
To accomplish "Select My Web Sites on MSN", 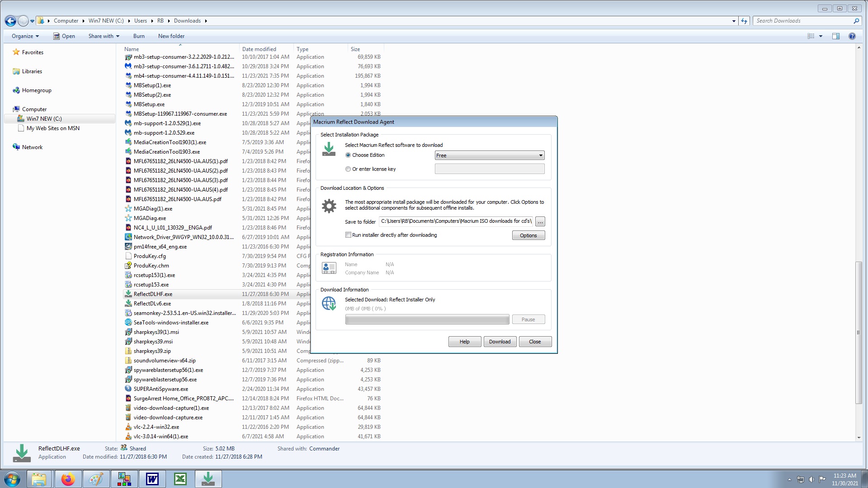I will [52, 128].
